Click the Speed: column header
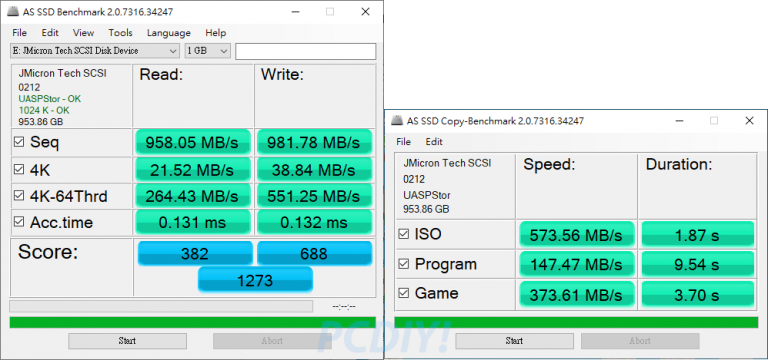Image resolution: width=768 pixels, height=360 pixels. (x=549, y=165)
